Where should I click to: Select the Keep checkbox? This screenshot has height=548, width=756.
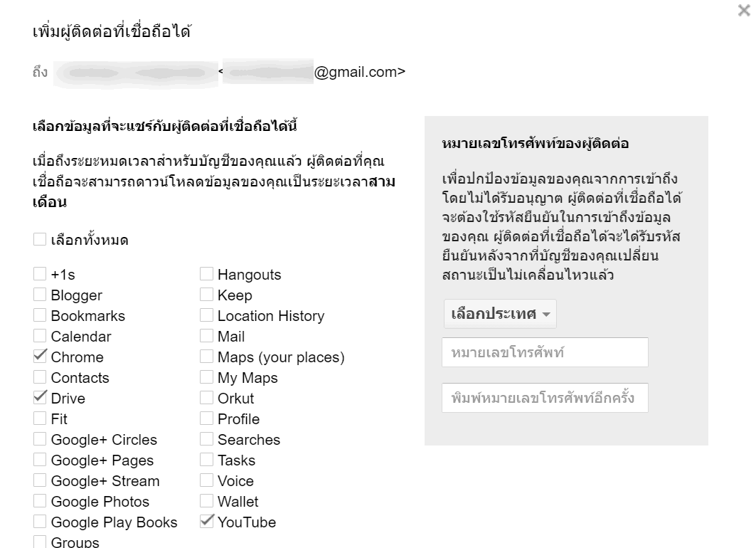coord(207,295)
